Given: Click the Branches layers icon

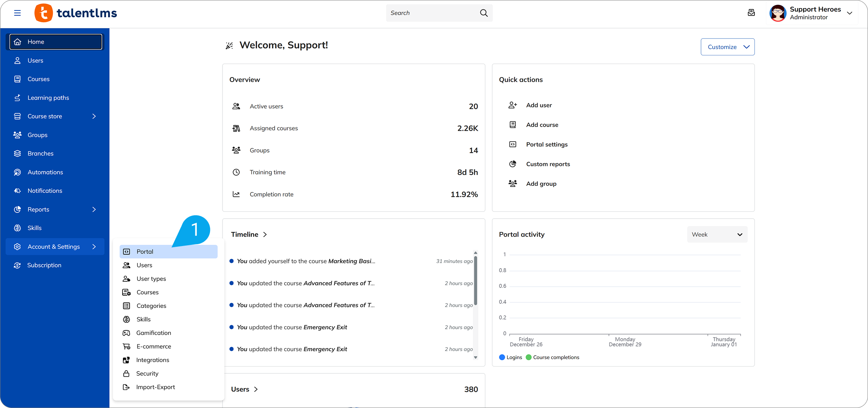Looking at the screenshot, I should pyautogui.click(x=17, y=153).
